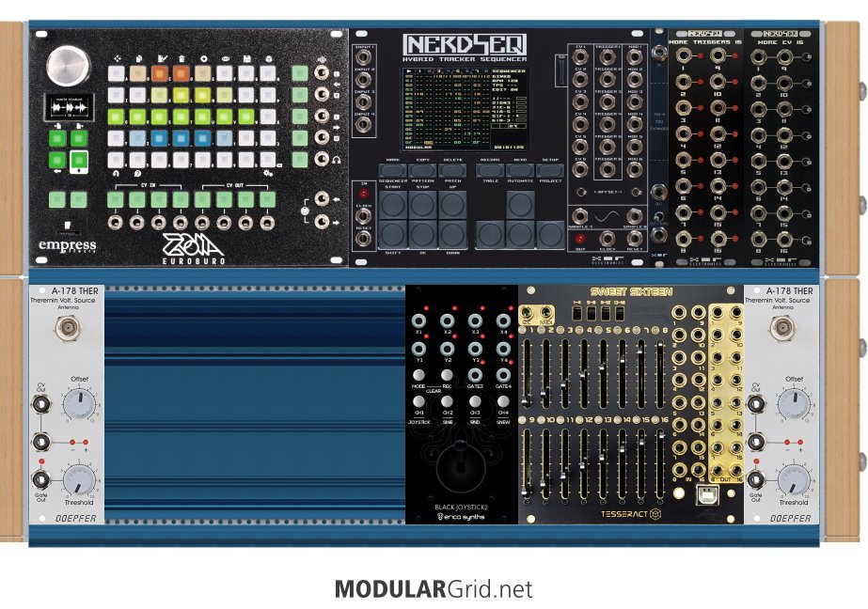
Task: Click the NerdSeq sine wave symbol
Action: pyautogui.click(x=608, y=216)
